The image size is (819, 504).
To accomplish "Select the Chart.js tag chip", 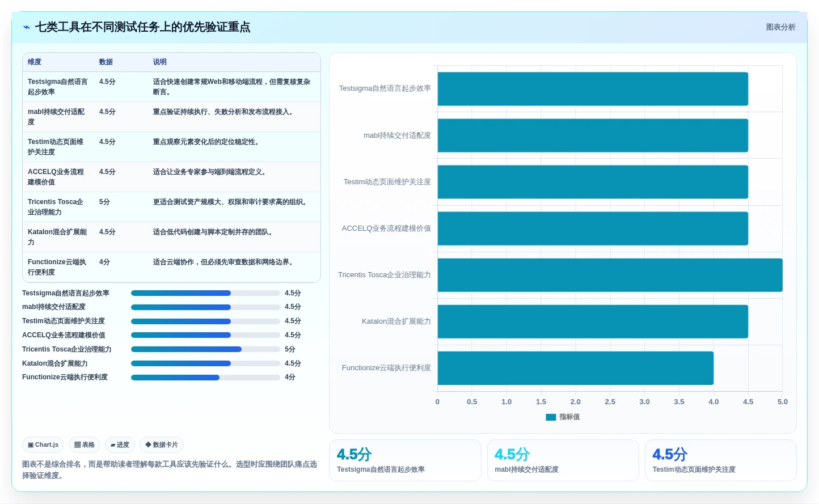I will (x=43, y=445).
